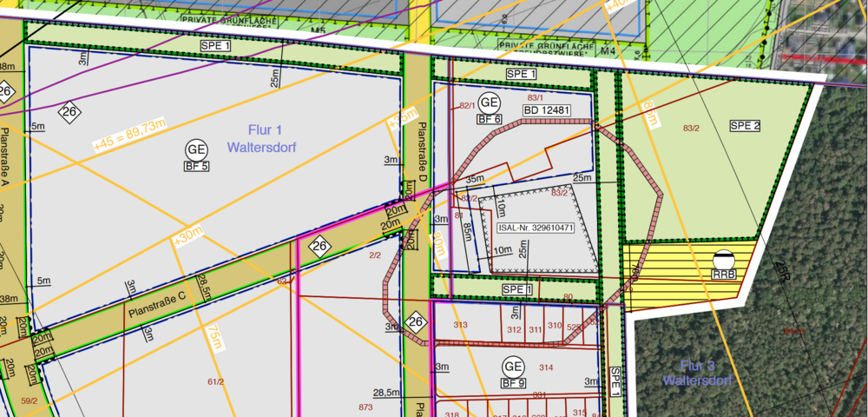
Task: Click the BD 12481 monument label
Action: pos(546,110)
